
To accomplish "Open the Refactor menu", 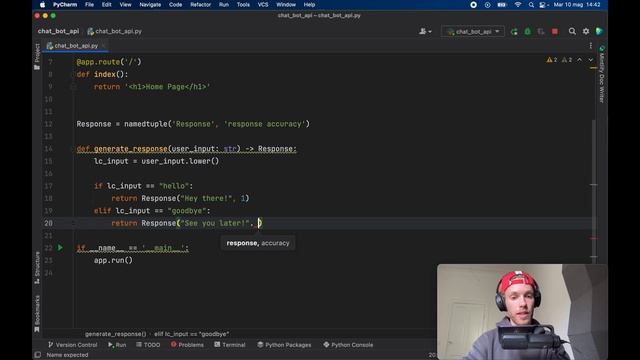I will click(x=200, y=5).
